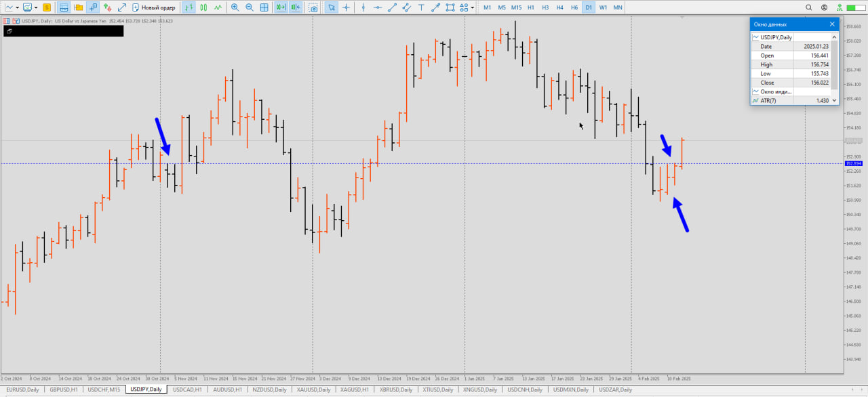Screen dimensions: 868x397
Task: Draw a horizontal line
Action: click(378, 7)
